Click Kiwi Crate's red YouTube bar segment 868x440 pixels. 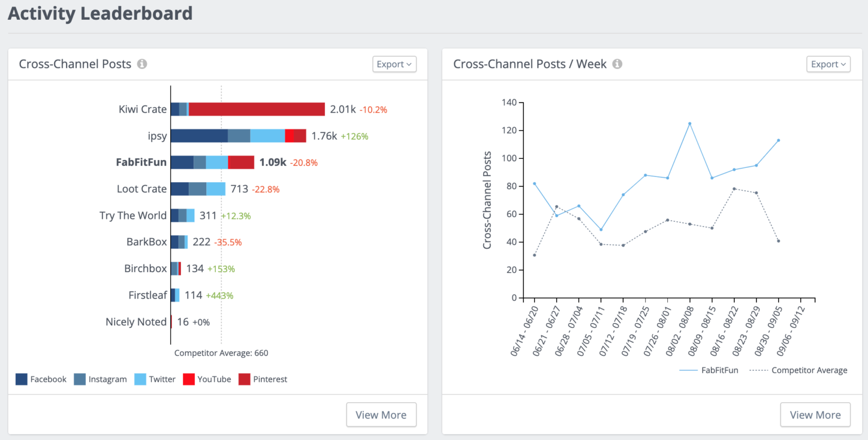coord(257,109)
